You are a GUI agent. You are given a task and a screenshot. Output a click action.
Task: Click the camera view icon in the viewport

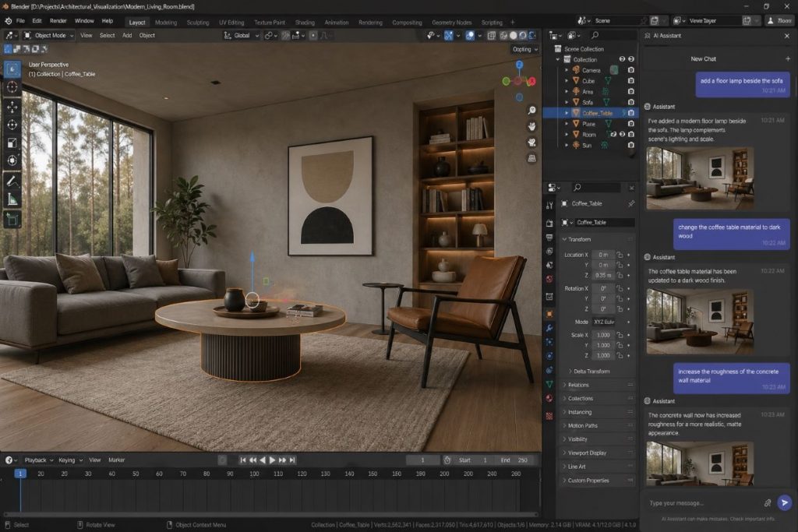(x=531, y=143)
